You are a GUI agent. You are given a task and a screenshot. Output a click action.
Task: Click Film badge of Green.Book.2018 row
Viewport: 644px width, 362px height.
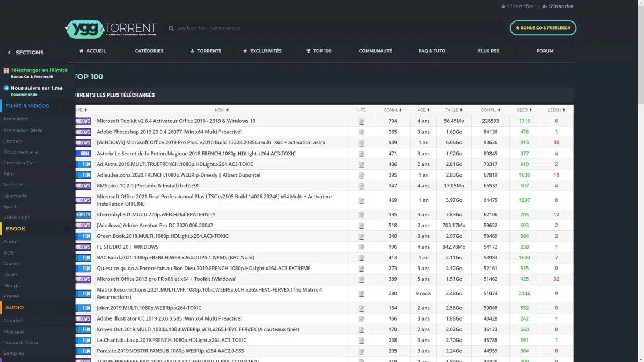[x=83, y=236]
